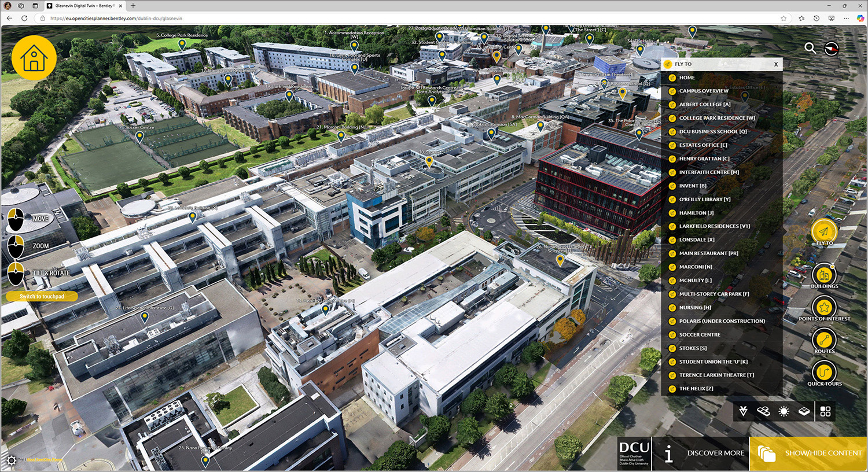The image size is (868, 472).
Task: Switch to touchpad controls
Action: [x=42, y=296]
